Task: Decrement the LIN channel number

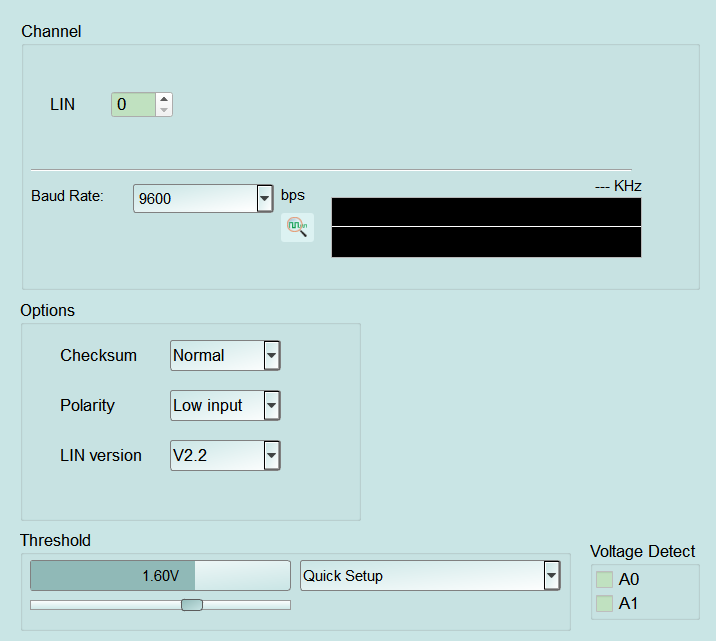Action: [164, 110]
